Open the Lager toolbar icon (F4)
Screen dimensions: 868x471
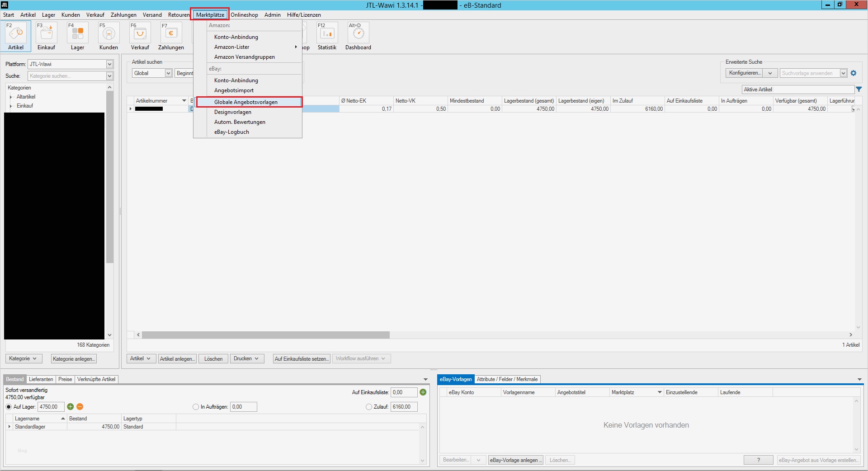77,36
